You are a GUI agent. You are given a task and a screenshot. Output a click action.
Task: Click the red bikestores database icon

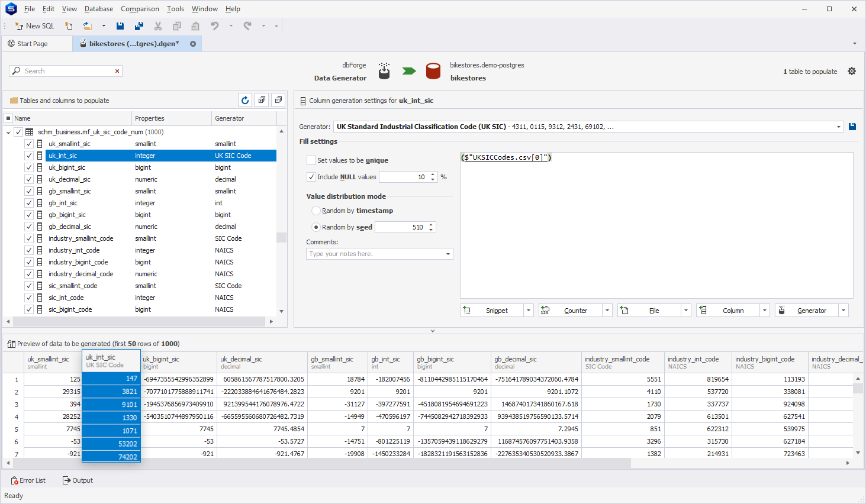(x=433, y=71)
